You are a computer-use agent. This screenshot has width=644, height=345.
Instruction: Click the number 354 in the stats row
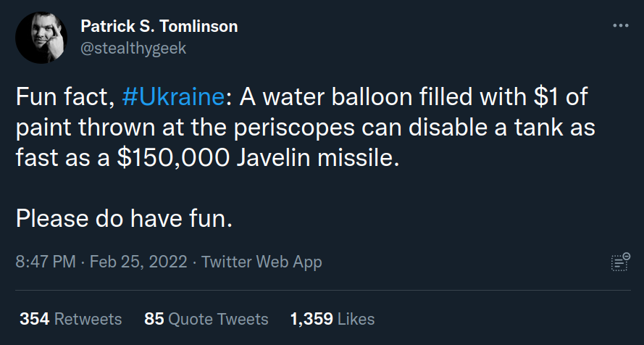point(34,319)
